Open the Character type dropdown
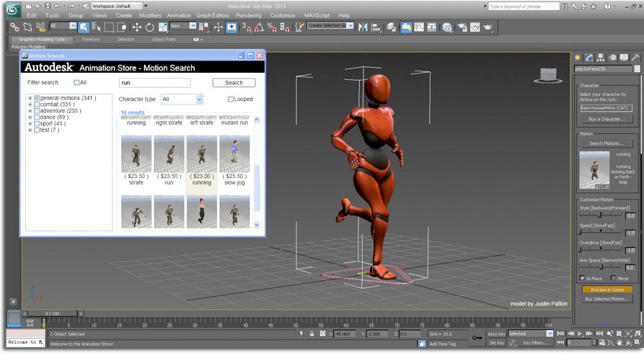The image size is (644, 353). click(182, 99)
